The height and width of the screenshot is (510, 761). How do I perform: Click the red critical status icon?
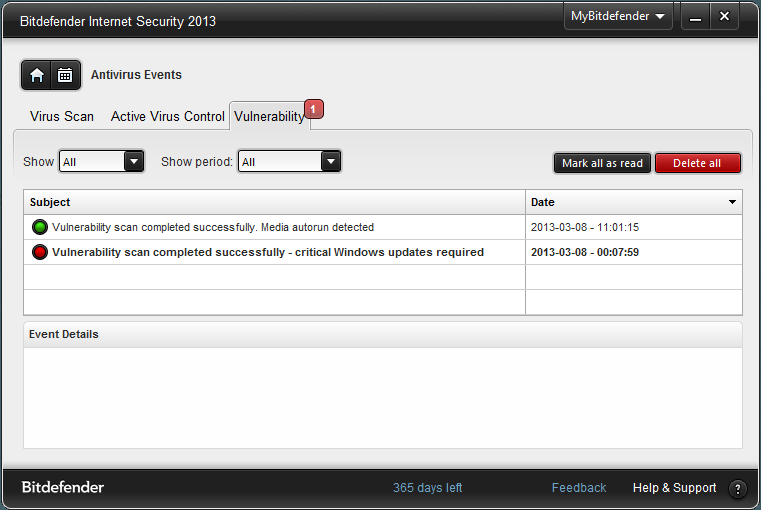point(40,252)
